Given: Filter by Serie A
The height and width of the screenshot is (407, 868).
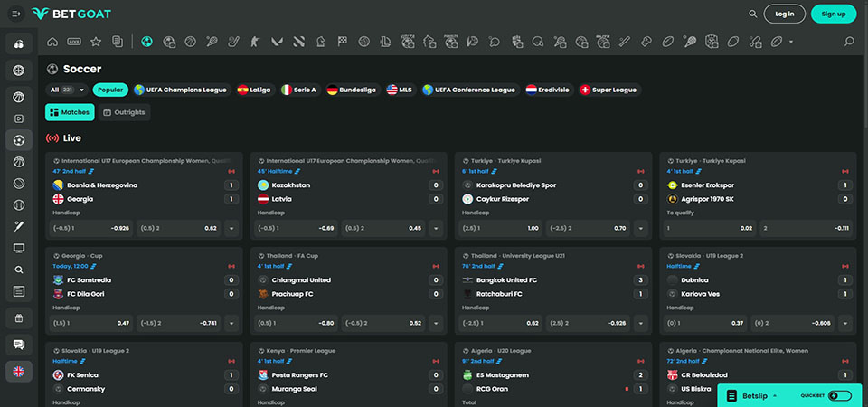Looking at the screenshot, I should [299, 90].
